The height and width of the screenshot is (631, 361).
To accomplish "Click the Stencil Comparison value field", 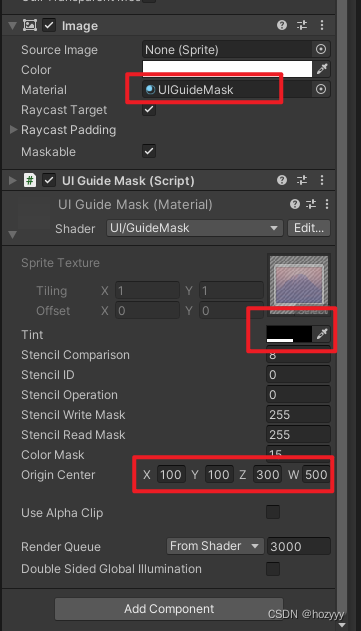I will click(298, 355).
